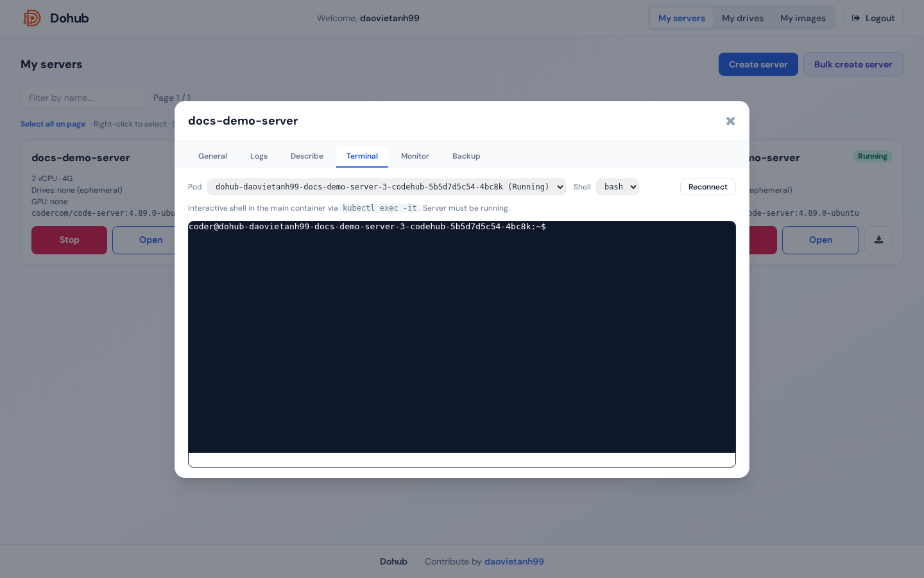924x578 pixels.
Task: Open the Pod selection dropdown
Action: [x=386, y=187]
